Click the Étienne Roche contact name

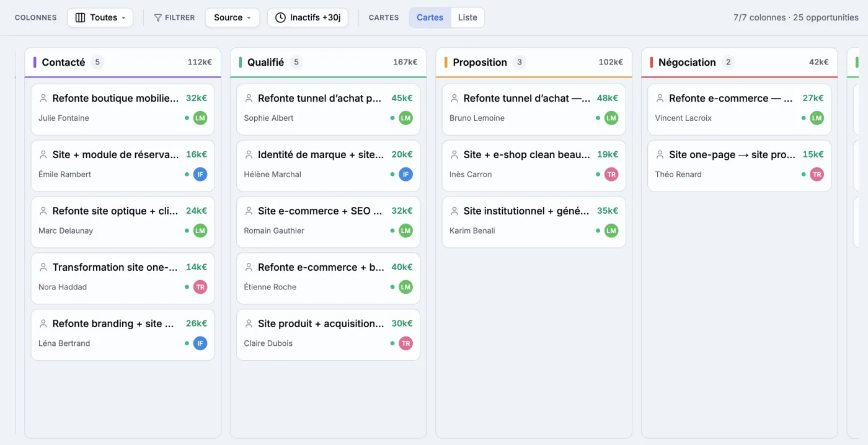click(x=270, y=287)
